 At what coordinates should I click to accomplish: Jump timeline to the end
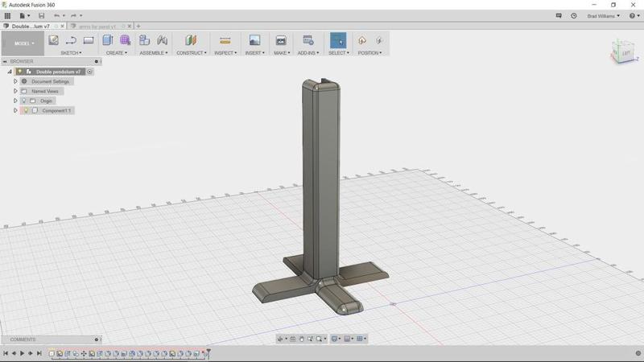(39, 353)
